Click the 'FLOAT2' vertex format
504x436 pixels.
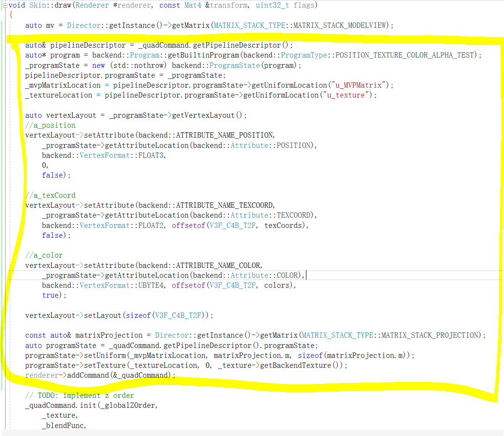[x=151, y=226]
